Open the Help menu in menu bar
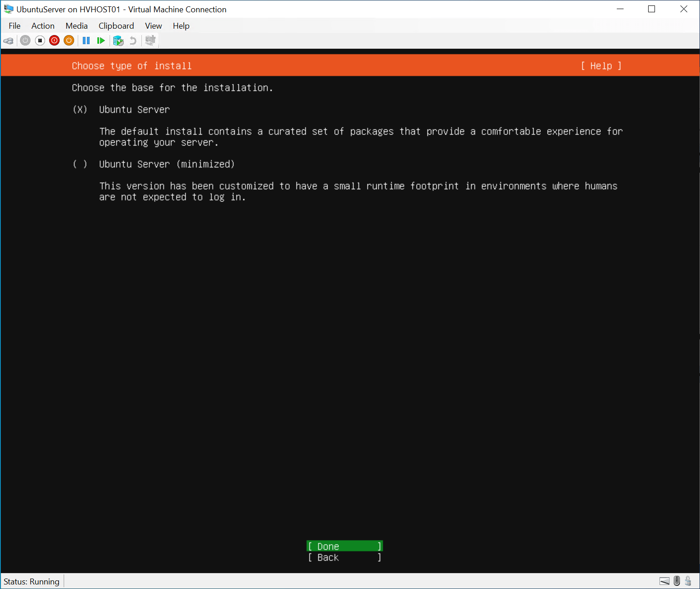Image resolution: width=700 pixels, height=589 pixels. click(x=181, y=26)
